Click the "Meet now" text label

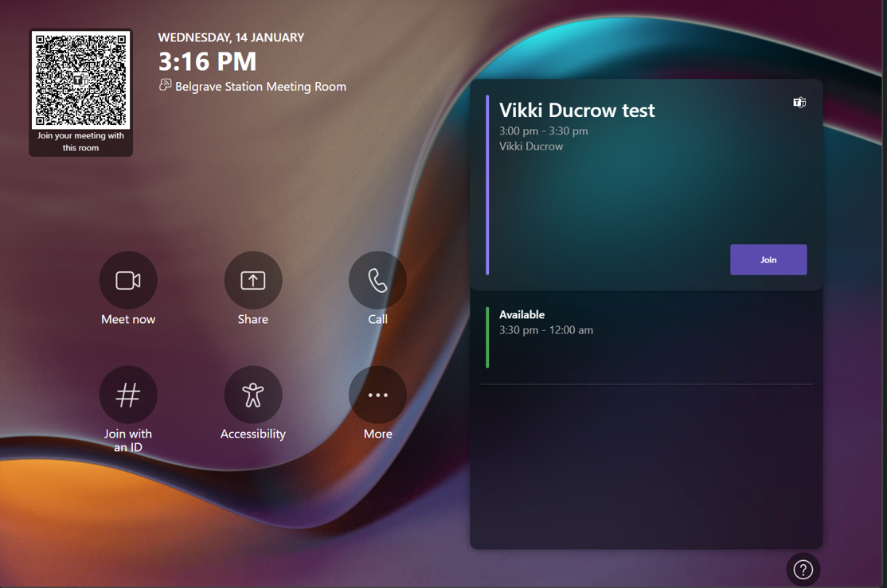(x=128, y=319)
